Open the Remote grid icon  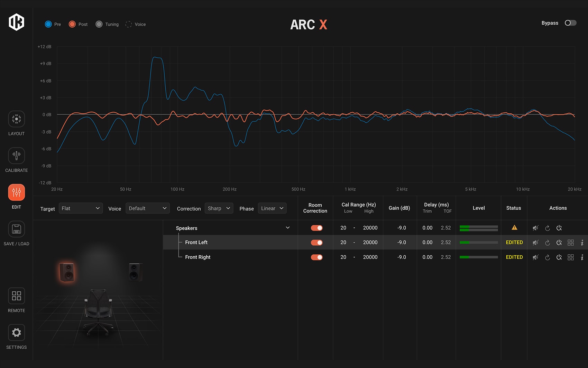pyautogui.click(x=16, y=296)
